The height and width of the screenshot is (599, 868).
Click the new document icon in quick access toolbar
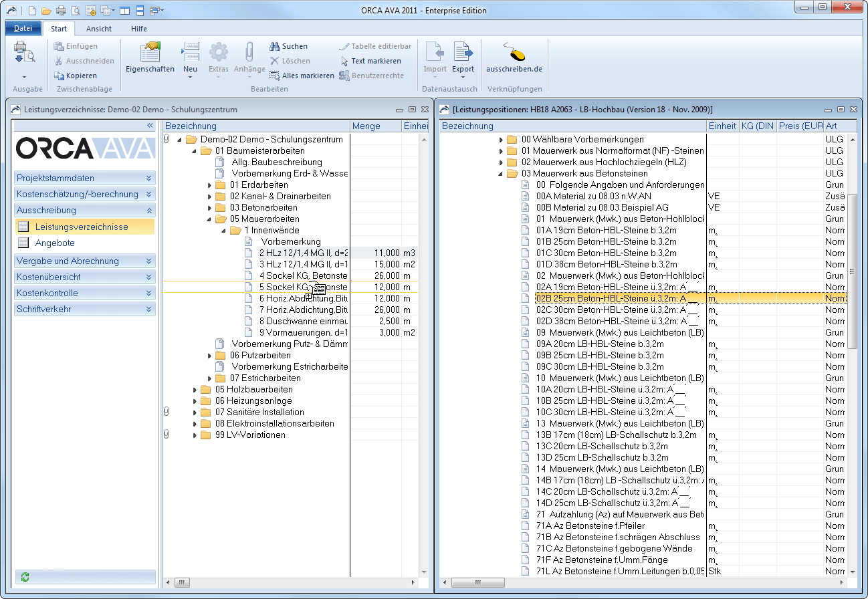[x=32, y=11]
